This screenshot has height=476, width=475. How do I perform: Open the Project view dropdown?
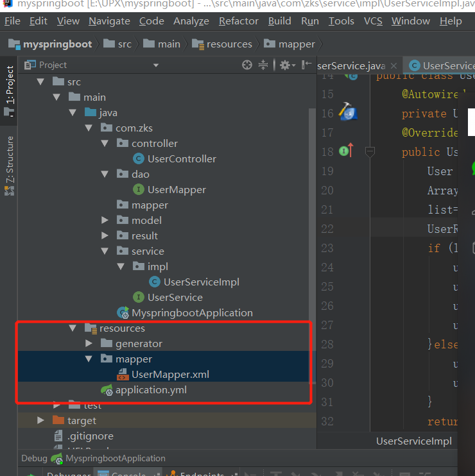point(156,65)
